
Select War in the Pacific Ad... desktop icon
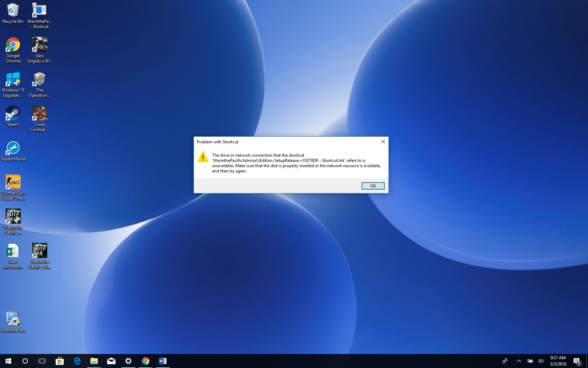point(40,256)
